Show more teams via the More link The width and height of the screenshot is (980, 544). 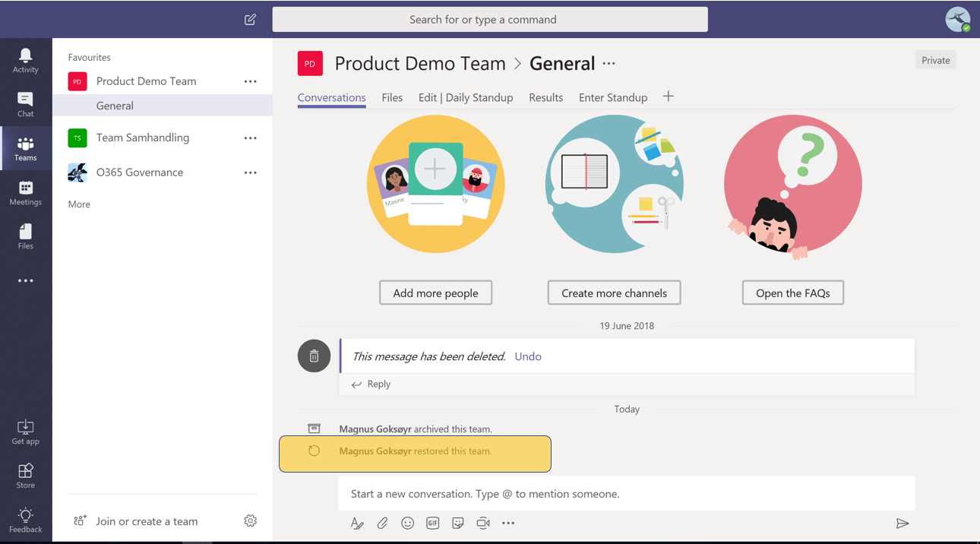[79, 204]
